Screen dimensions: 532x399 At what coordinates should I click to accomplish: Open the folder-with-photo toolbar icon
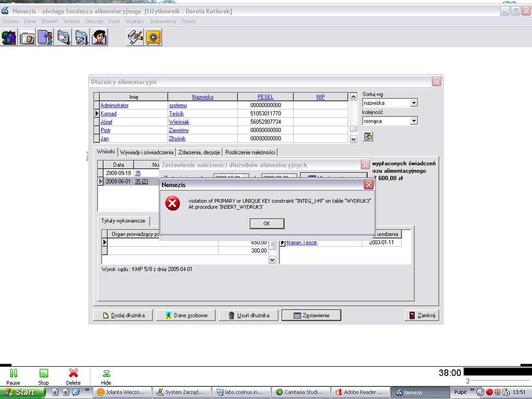(63, 37)
